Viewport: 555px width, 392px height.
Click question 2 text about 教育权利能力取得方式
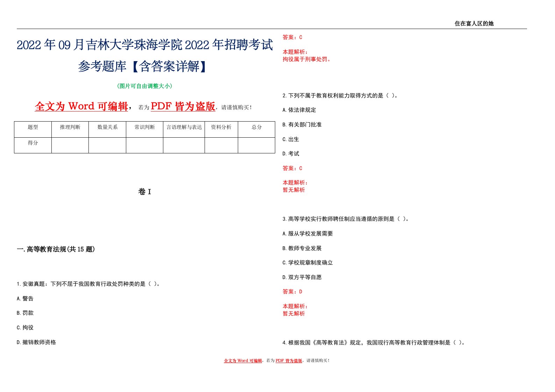(340, 95)
